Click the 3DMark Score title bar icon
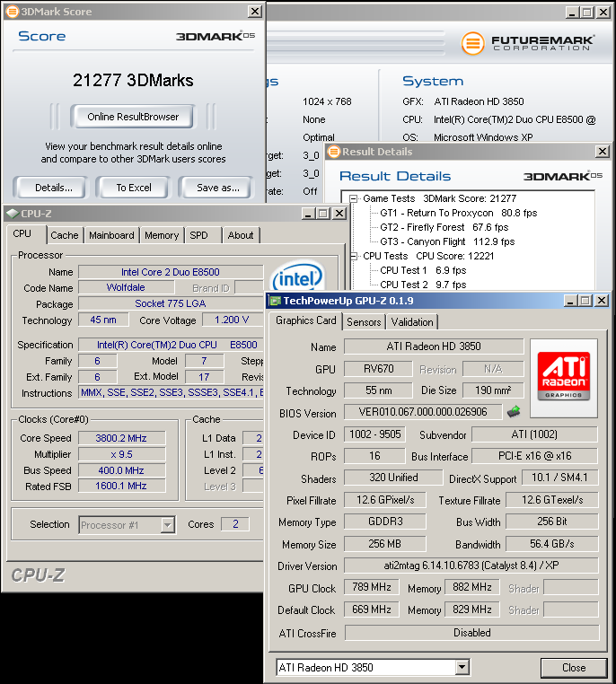616x684 pixels. point(13,12)
